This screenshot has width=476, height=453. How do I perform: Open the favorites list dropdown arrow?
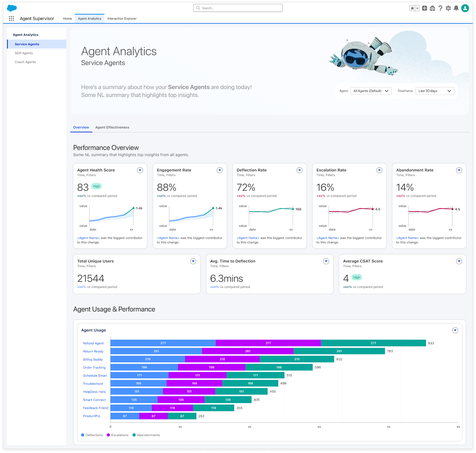[x=417, y=8]
